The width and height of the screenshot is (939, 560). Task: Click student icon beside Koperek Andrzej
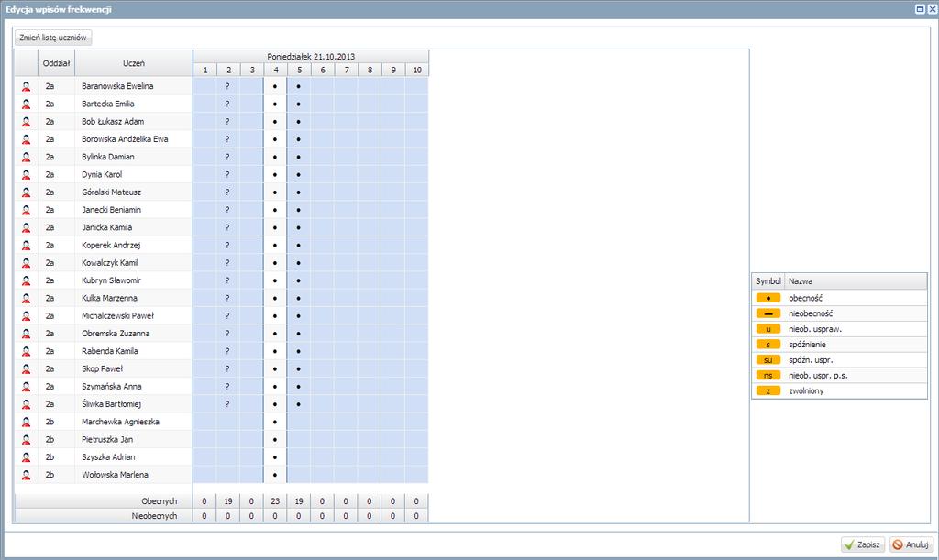[26, 246]
